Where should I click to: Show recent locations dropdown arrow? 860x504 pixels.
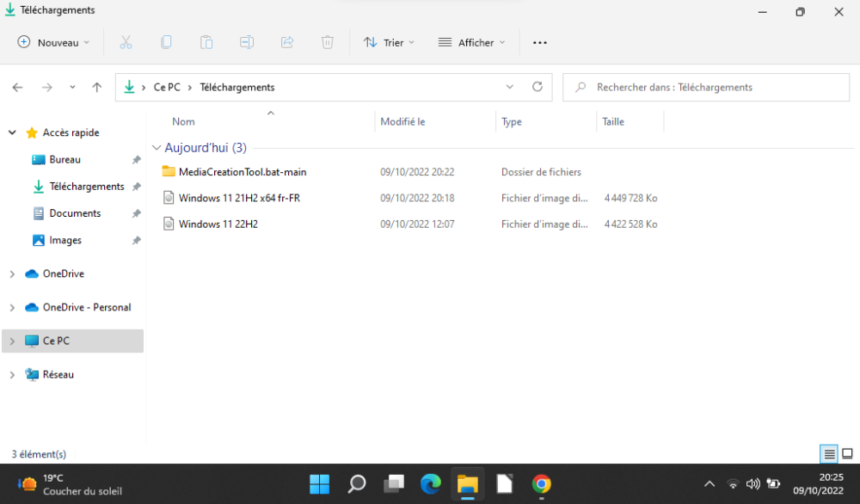[72, 87]
